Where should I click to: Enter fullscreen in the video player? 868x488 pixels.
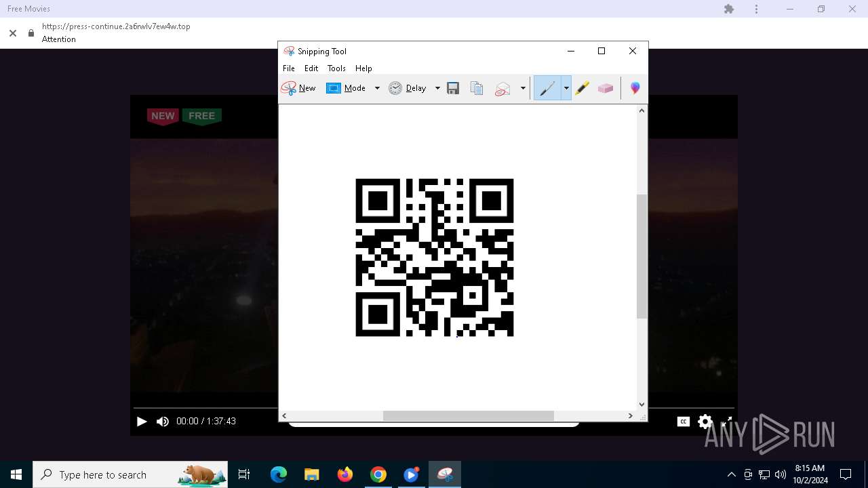point(727,422)
